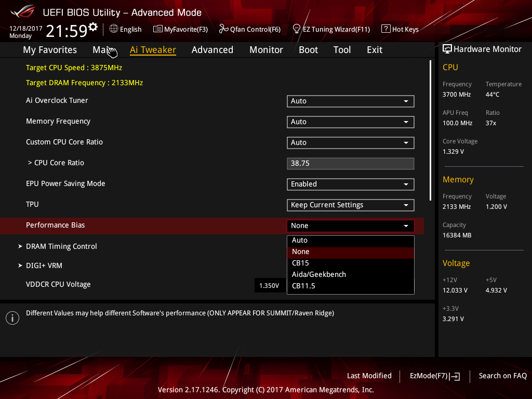
Task: Click CPU frequency 3700 MHz value
Action: (x=457, y=95)
